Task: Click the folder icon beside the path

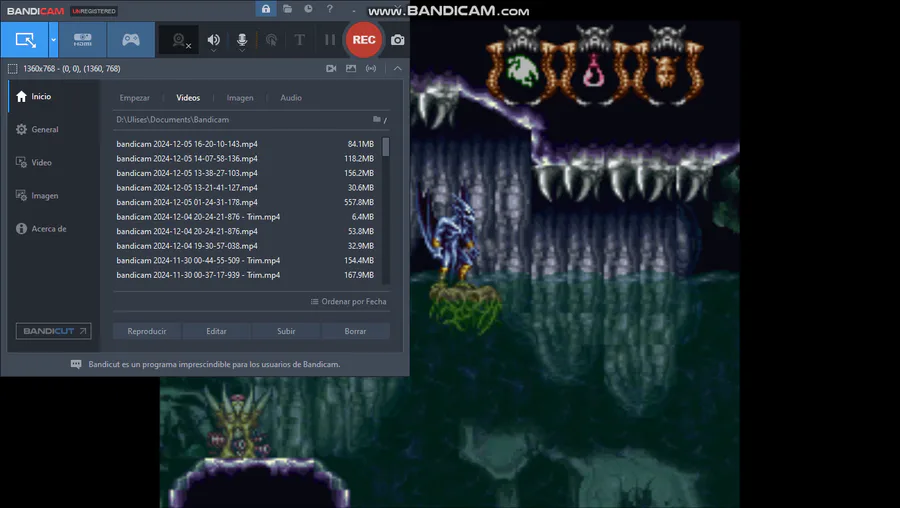Action: click(x=377, y=119)
